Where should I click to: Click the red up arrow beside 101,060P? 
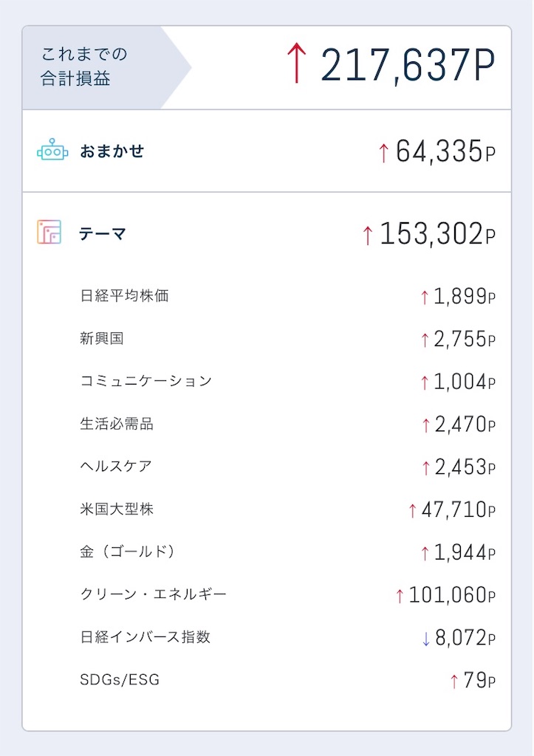pyautogui.click(x=400, y=596)
